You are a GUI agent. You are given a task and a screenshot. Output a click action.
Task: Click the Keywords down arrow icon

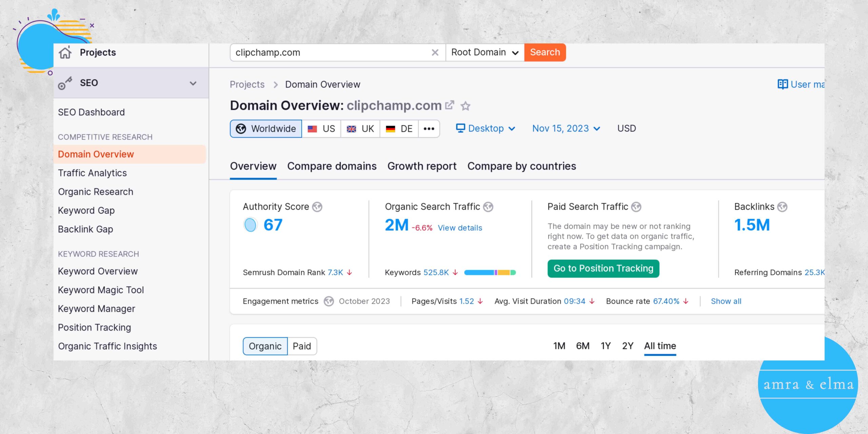[x=455, y=273]
